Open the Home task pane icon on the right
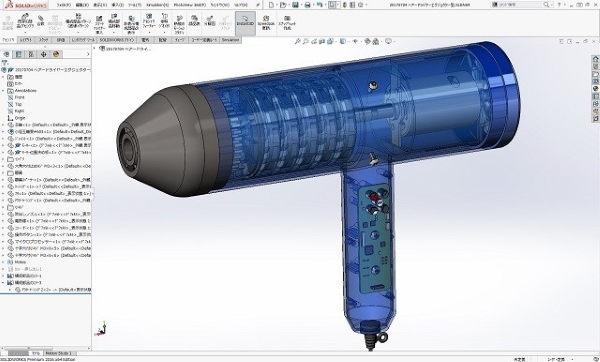 [595, 59]
